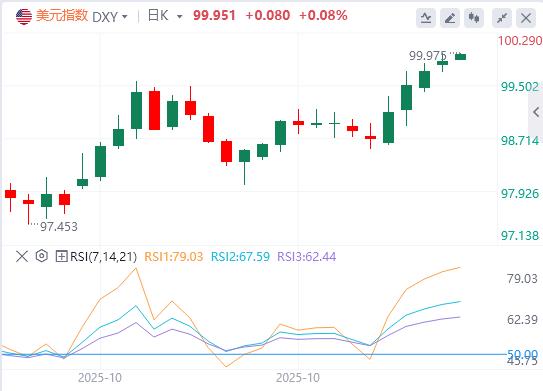543x391 pixels.
Task: Click the RSI(7,14,21) indicator label
Action: (103, 257)
